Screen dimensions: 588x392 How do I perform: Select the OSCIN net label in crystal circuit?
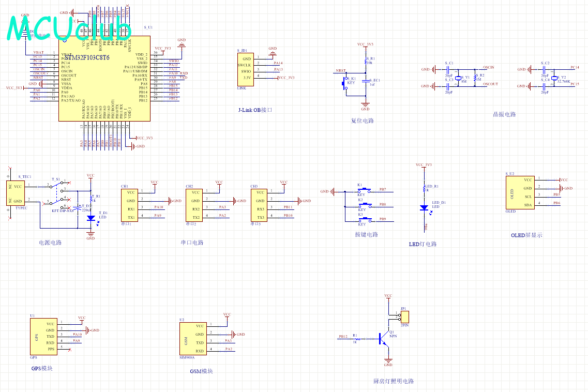(489, 68)
